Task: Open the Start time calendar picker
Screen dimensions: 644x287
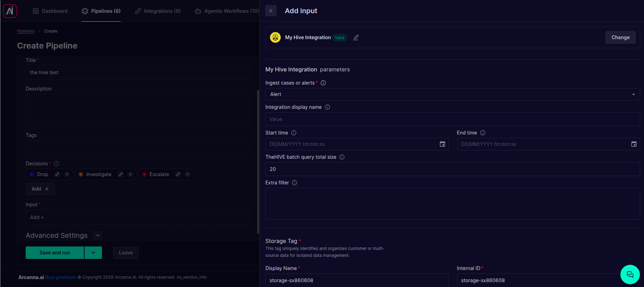Action: click(x=443, y=144)
